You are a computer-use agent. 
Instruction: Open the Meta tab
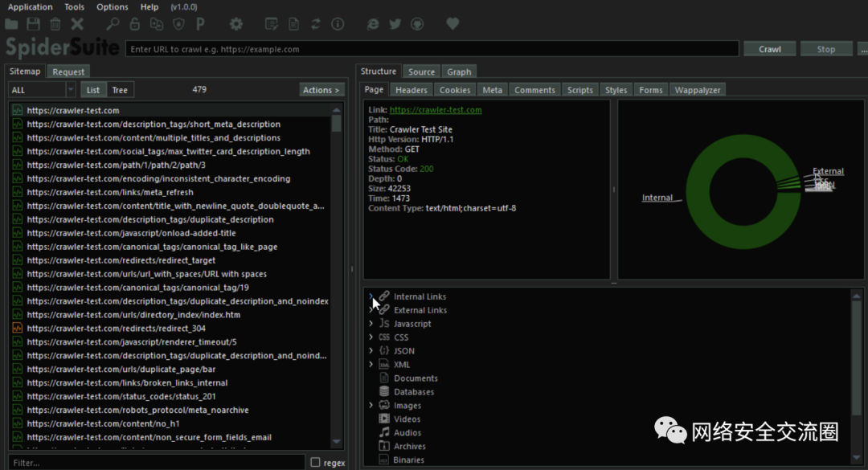click(492, 90)
